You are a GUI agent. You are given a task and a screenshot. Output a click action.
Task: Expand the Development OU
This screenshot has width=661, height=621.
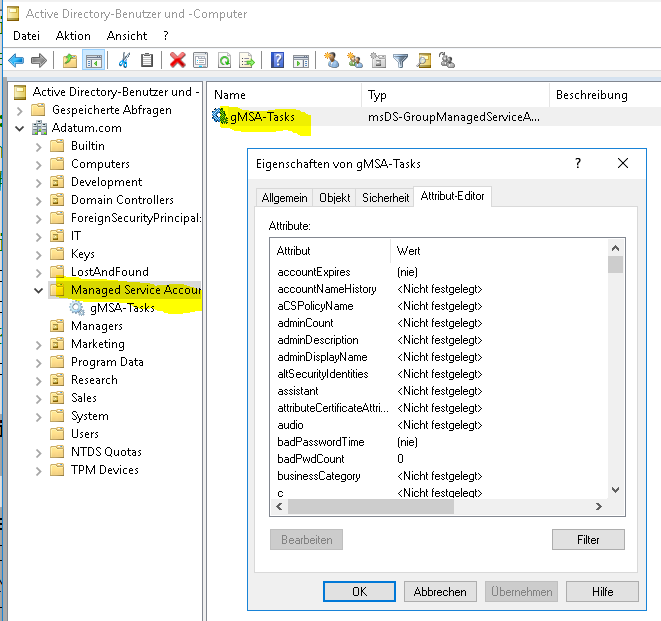(38, 183)
